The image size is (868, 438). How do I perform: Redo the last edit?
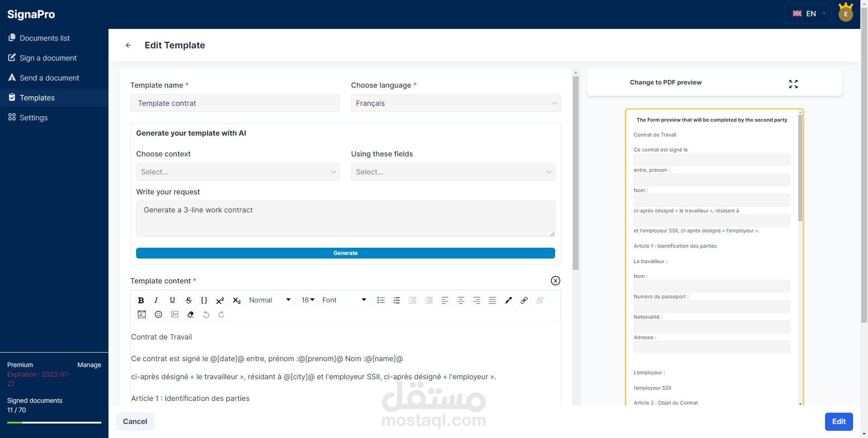(222, 315)
